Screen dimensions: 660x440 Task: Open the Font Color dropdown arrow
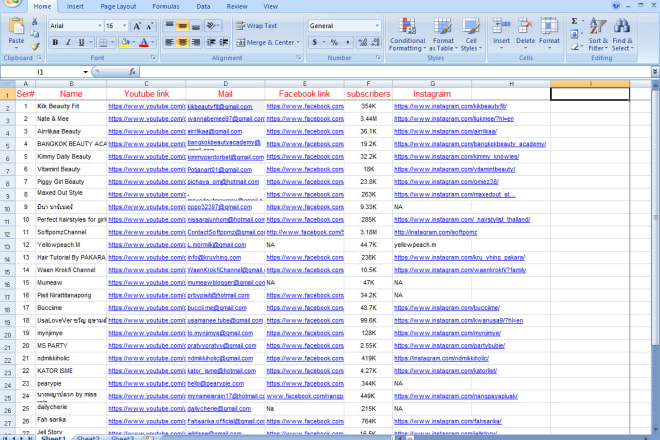click(x=152, y=43)
